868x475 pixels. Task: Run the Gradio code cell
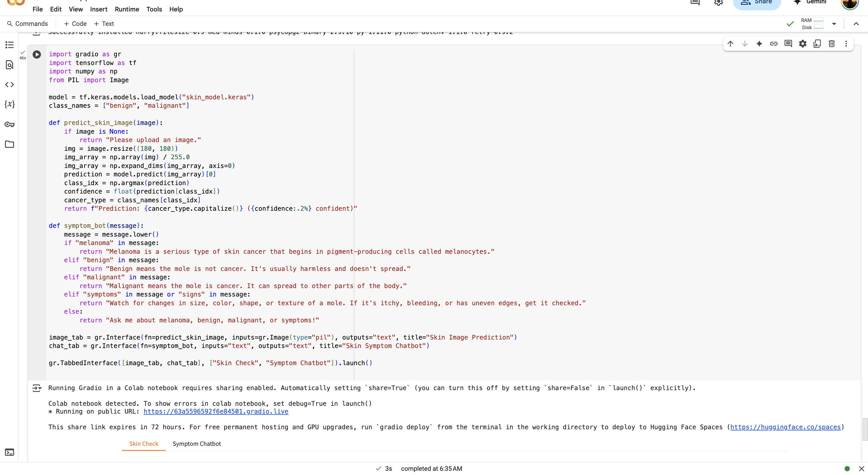click(x=37, y=54)
